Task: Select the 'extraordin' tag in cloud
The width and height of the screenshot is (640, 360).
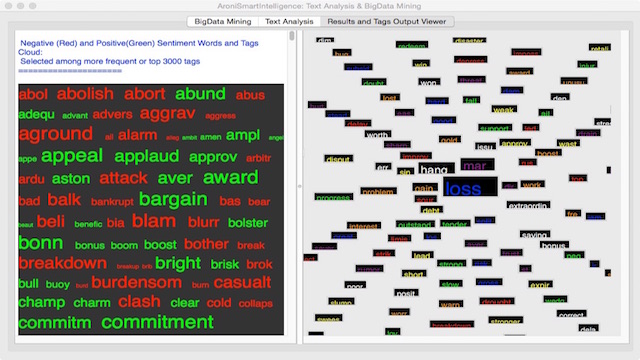Action: coord(528,204)
